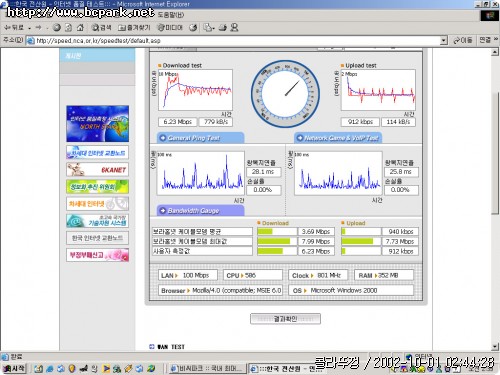
Task: Launch the Messenger icon in the toolbar
Action: coord(234,27)
